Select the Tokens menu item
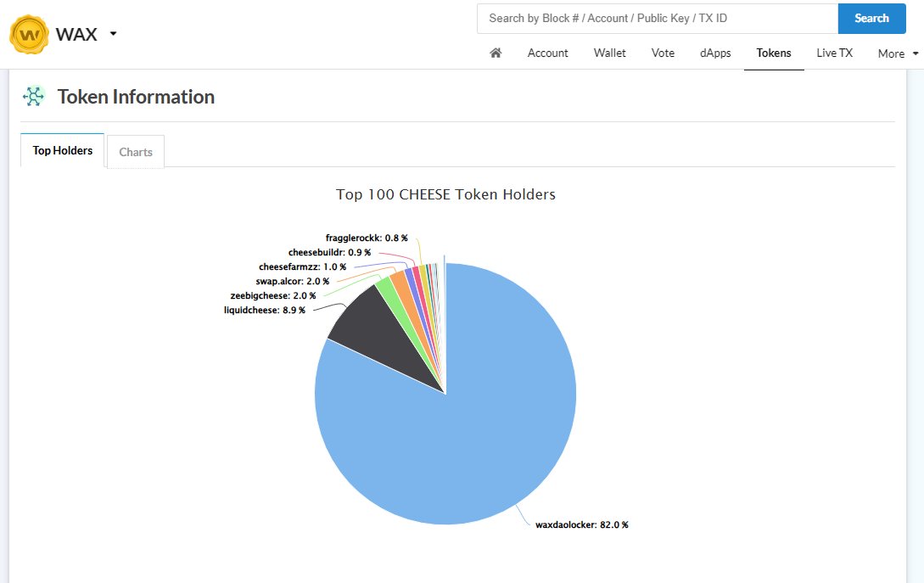Screen dimensions: 924x583 click(x=774, y=53)
